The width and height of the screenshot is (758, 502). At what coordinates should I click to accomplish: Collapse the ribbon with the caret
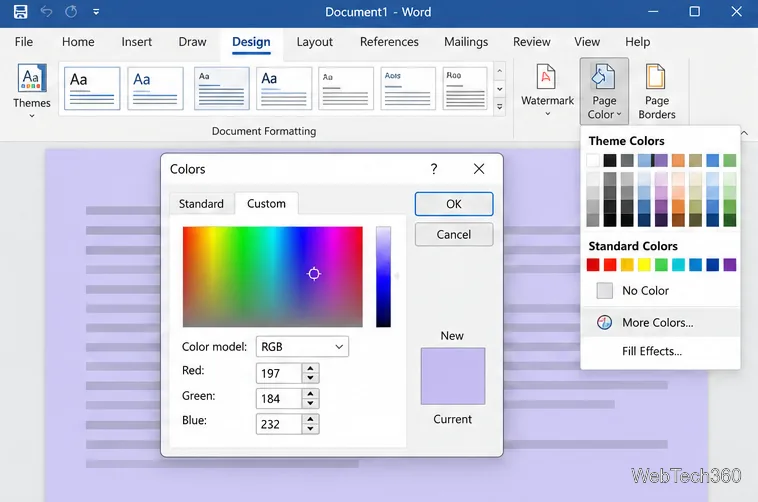point(744,133)
